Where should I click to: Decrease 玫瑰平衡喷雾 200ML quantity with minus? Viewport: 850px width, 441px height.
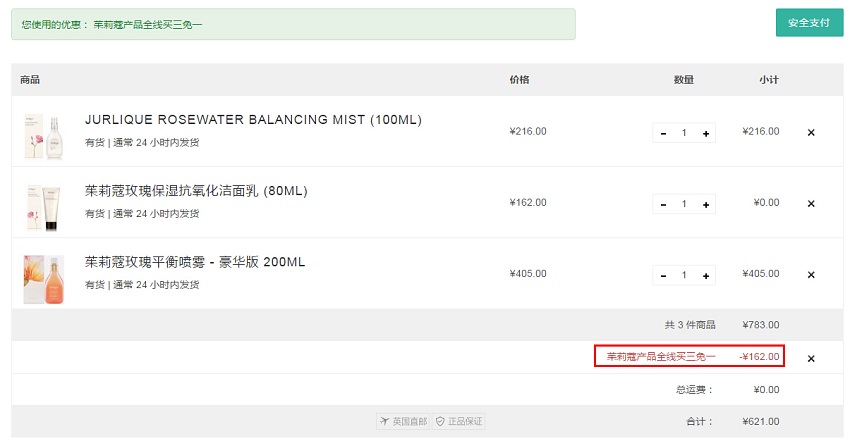tap(663, 276)
